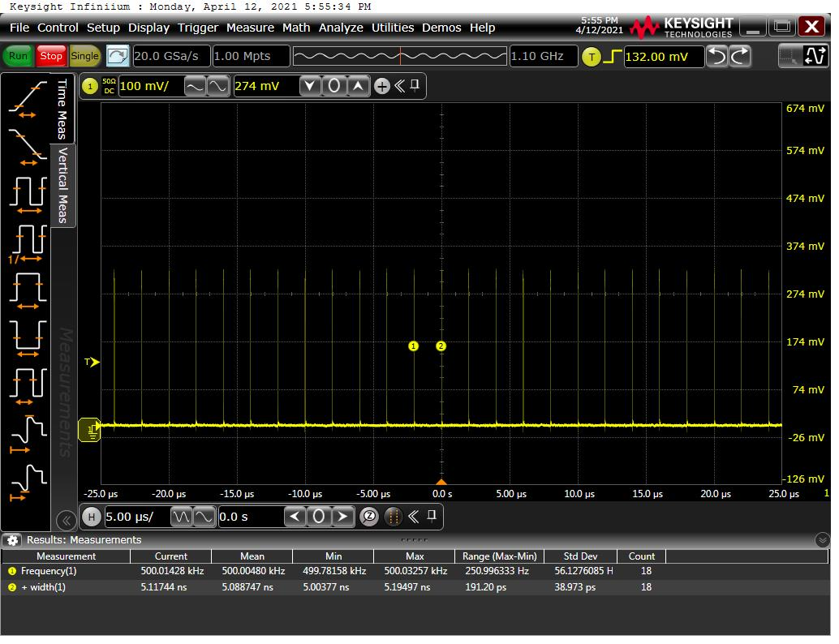Screen dimensions: 839x644
Task: Add another channel with the plus button
Action: point(381,86)
